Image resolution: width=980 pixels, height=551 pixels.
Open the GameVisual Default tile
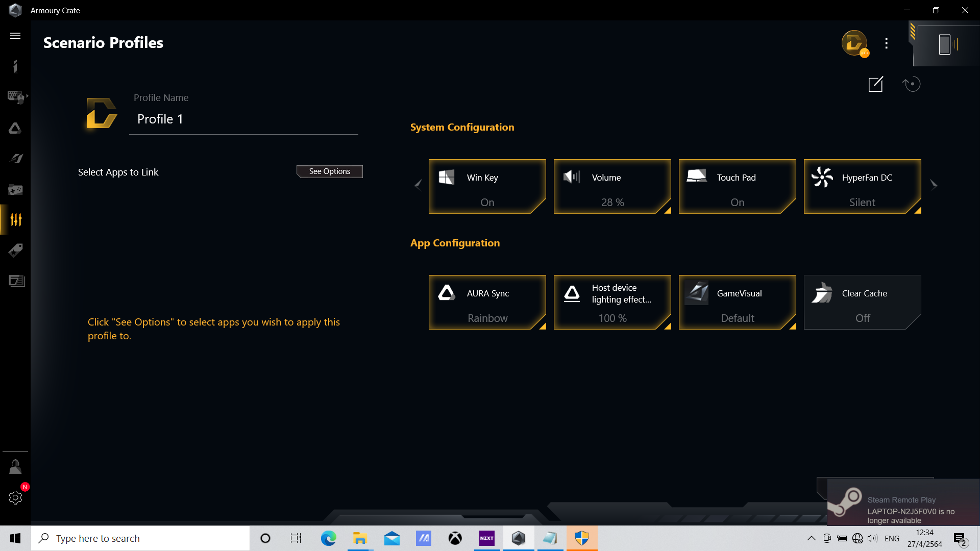(737, 303)
